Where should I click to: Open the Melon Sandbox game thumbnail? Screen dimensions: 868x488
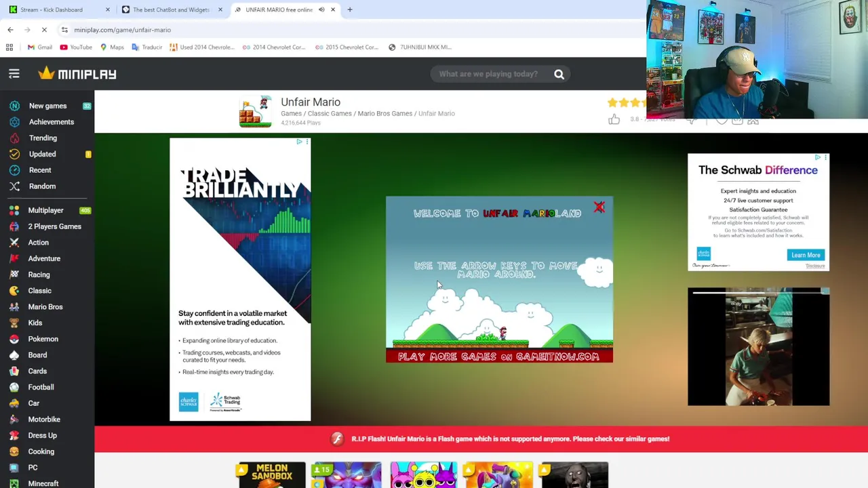click(271, 475)
